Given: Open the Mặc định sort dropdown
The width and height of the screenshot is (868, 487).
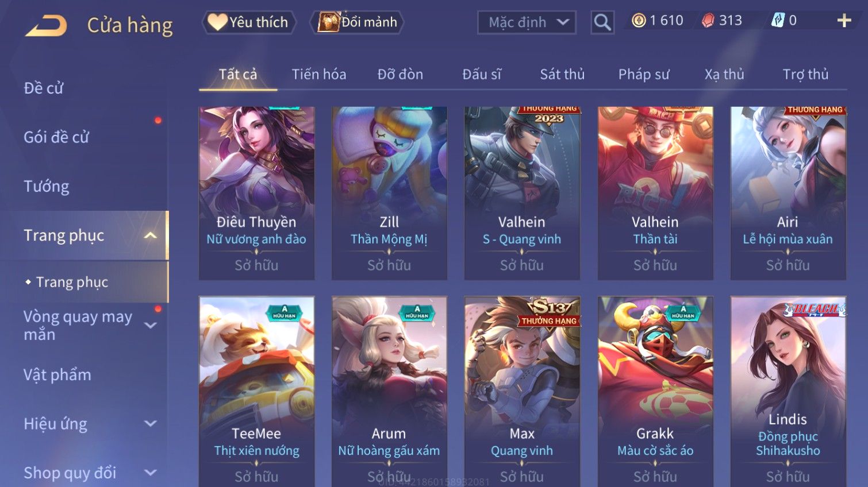Looking at the screenshot, I should (x=527, y=22).
